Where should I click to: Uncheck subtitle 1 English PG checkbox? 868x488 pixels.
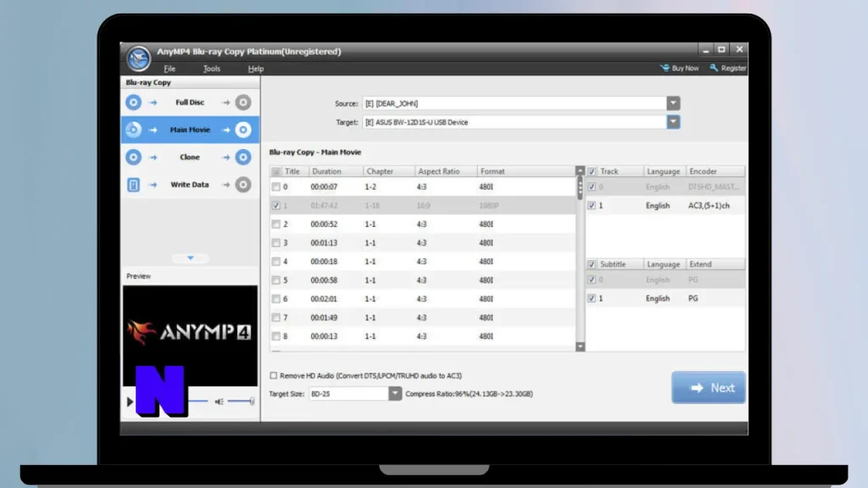591,298
